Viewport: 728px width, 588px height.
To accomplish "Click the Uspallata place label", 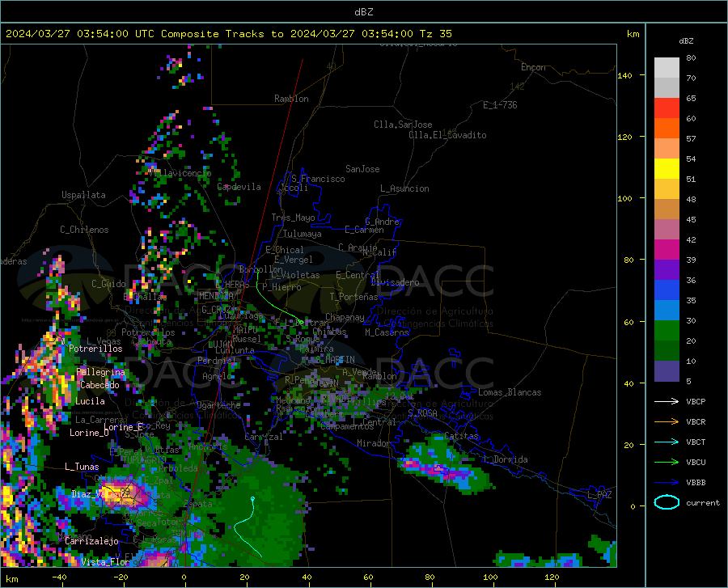I will pos(83,195).
